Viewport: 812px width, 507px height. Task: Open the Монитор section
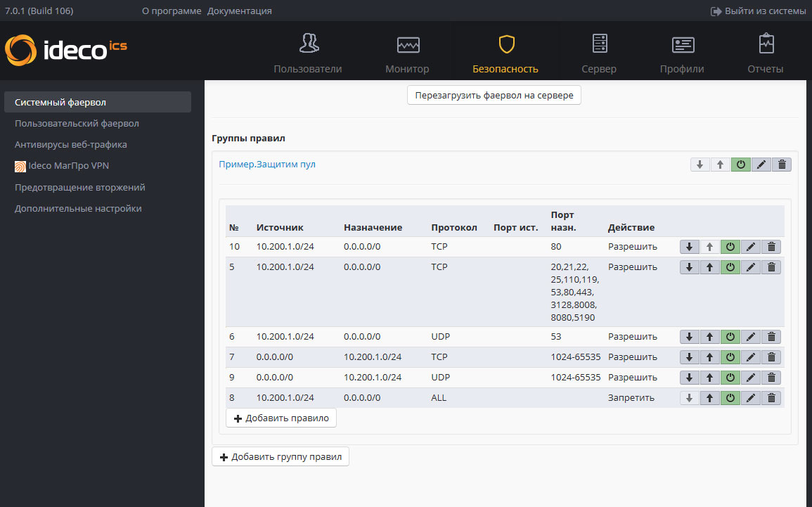[x=408, y=53]
